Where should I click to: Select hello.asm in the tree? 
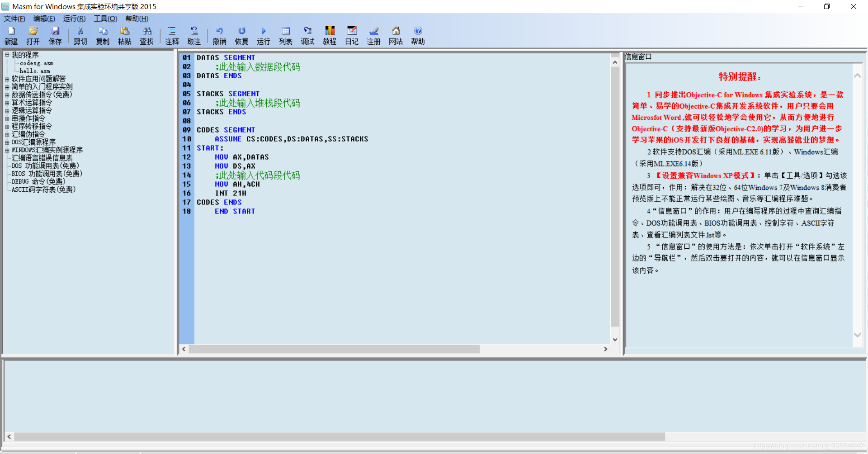34,71
